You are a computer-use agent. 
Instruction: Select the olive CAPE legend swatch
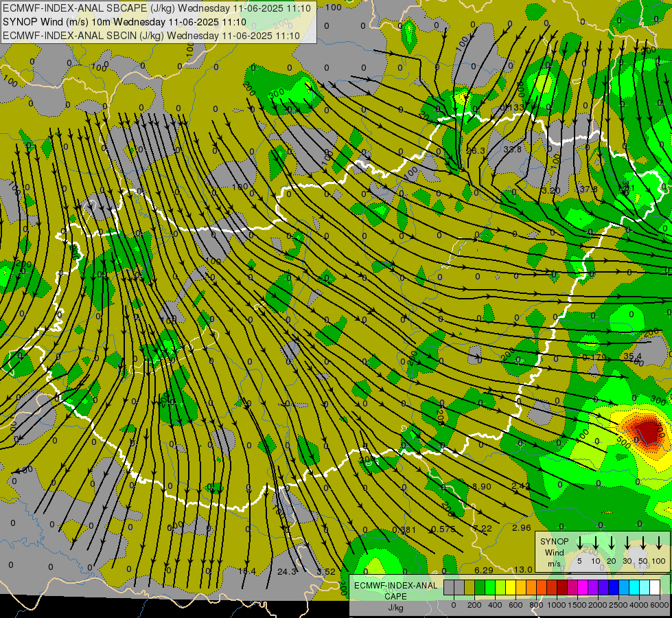[470, 588]
